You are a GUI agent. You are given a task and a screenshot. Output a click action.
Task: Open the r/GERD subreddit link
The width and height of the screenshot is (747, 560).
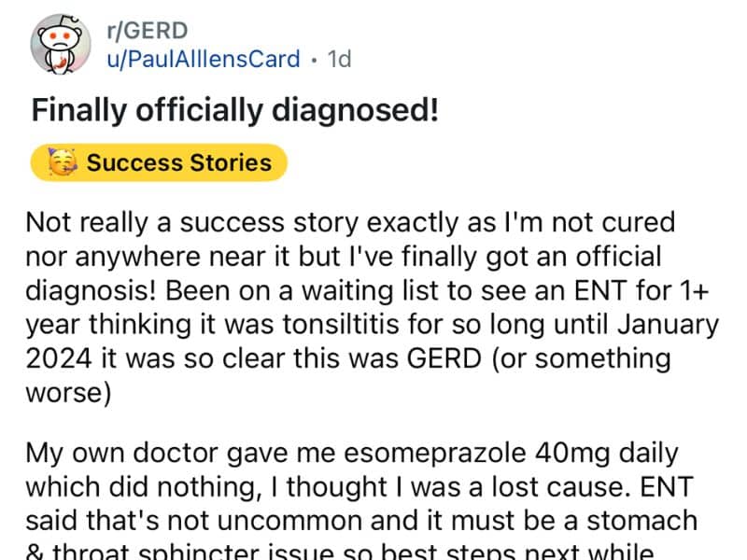pos(134,31)
